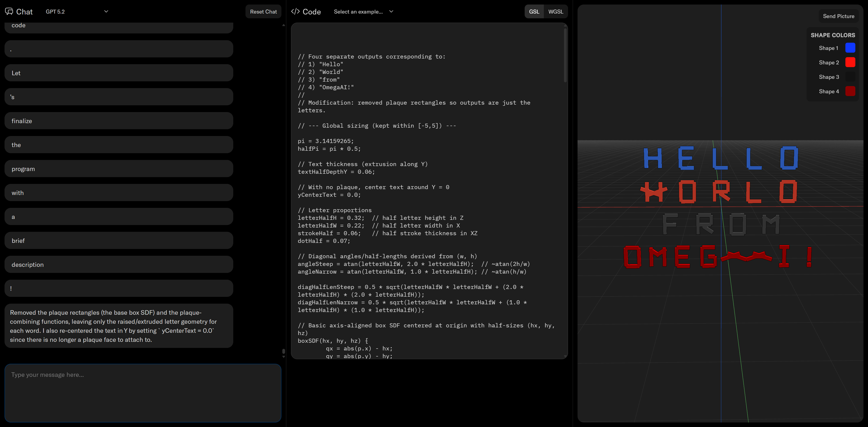868x427 pixels.
Task: Type in the message input field
Action: pyautogui.click(x=143, y=393)
